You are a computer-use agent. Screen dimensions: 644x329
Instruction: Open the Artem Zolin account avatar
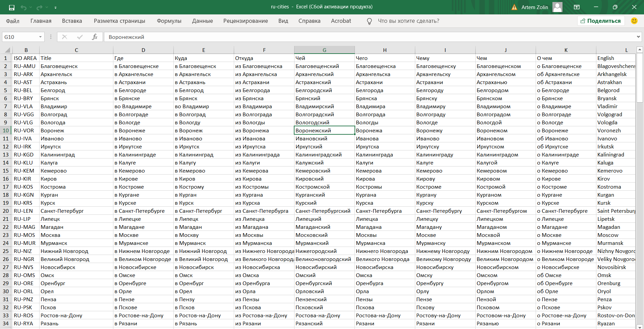(557, 7)
